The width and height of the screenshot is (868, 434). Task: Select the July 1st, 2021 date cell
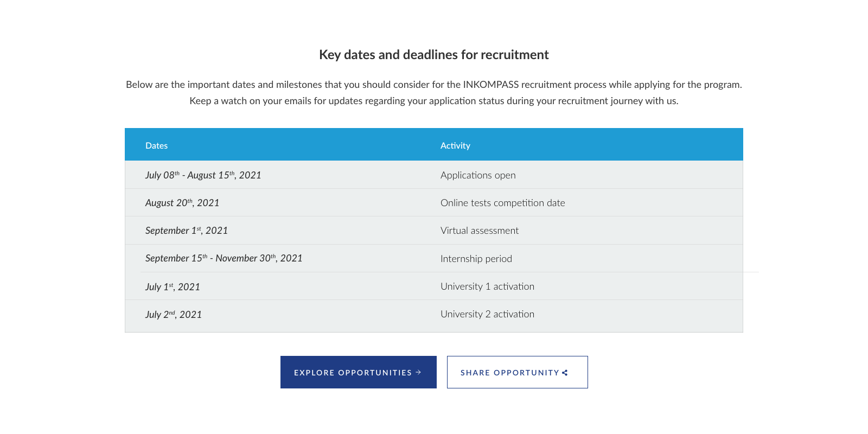173,287
